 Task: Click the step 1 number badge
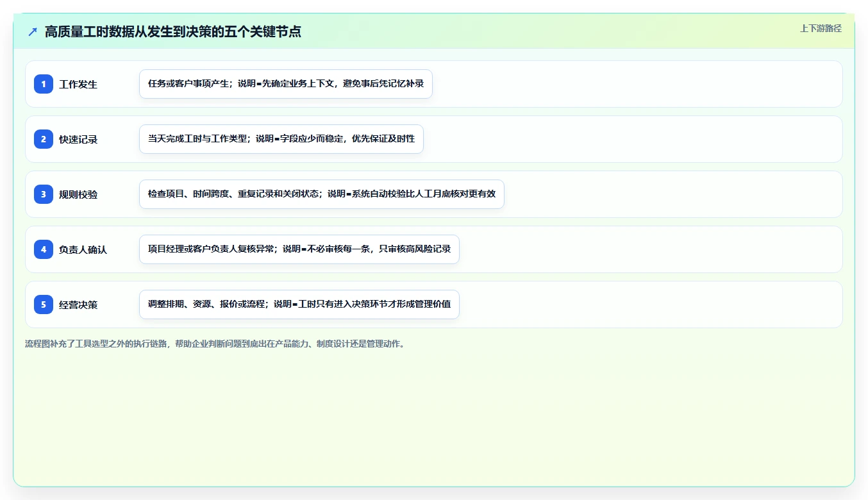(44, 84)
